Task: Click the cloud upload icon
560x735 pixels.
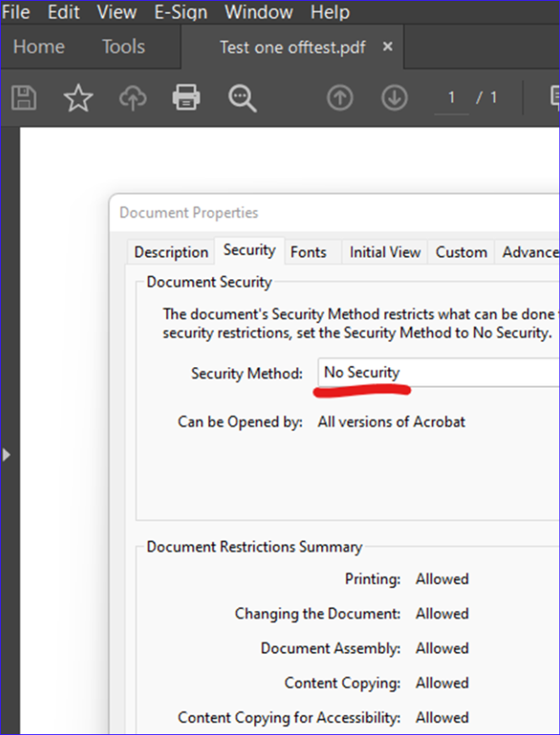Action: click(x=132, y=98)
